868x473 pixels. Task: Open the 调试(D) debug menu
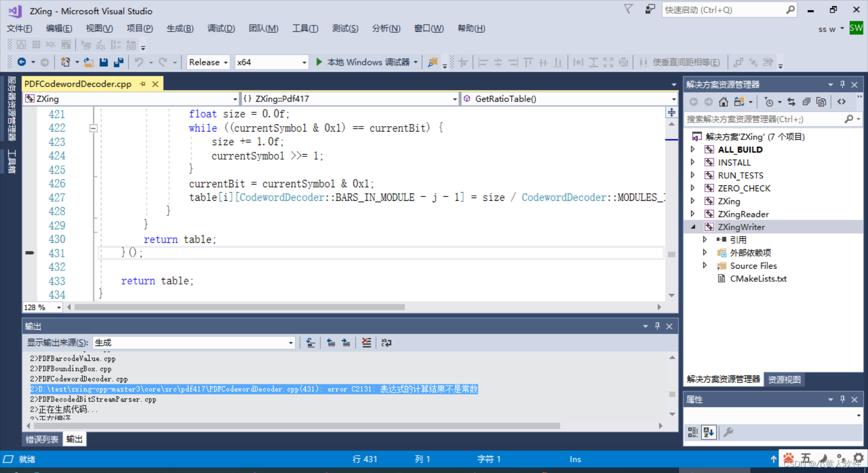221,28
